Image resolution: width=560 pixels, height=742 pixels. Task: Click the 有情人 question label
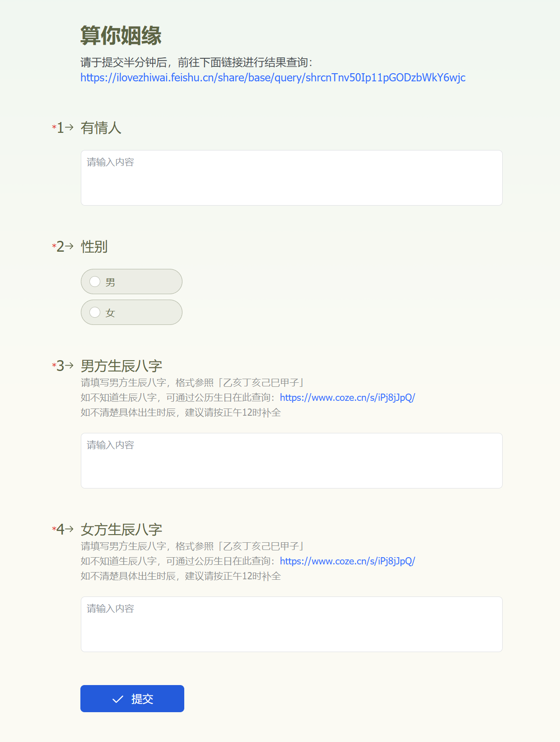(101, 128)
